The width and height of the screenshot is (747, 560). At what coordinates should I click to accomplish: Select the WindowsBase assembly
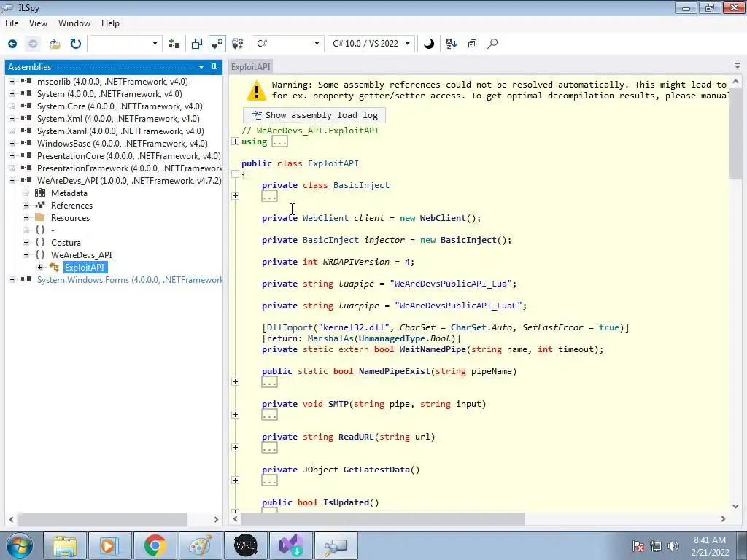pos(122,144)
